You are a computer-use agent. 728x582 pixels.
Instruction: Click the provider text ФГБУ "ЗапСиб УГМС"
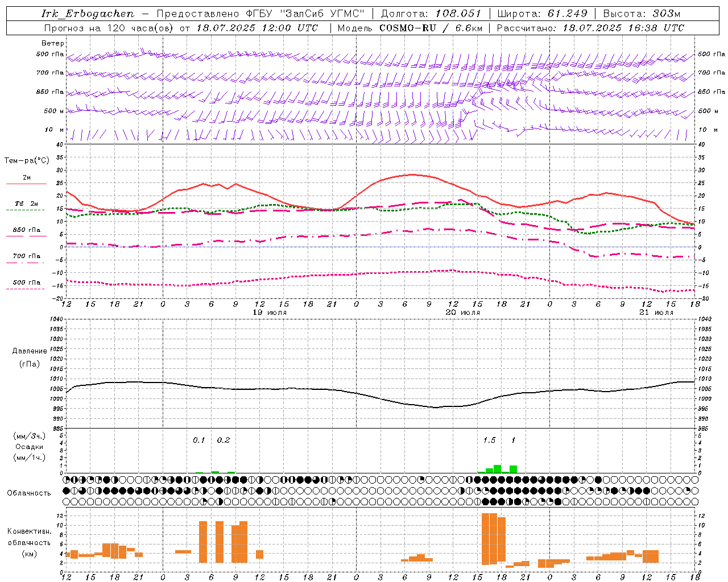(305, 14)
